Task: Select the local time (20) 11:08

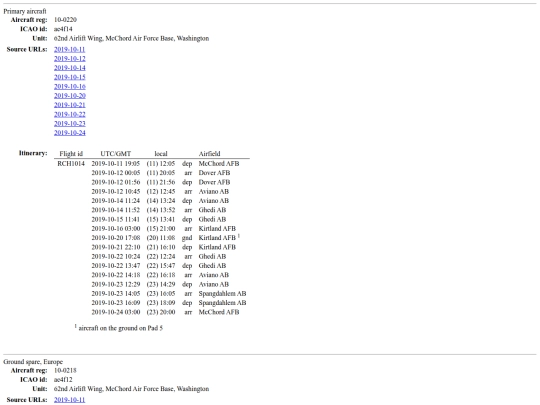Action: click(x=161, y=238)
